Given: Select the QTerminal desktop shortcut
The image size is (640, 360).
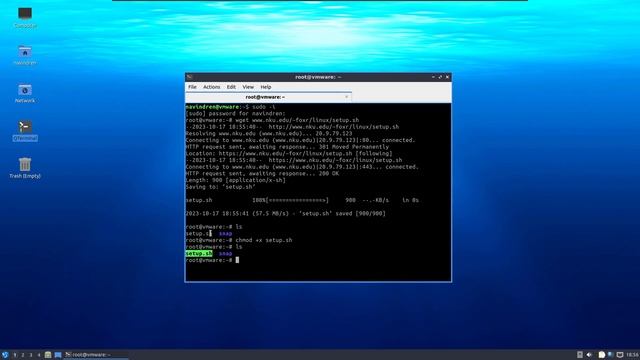Looking at the screenshot, I should click(25, 131).
